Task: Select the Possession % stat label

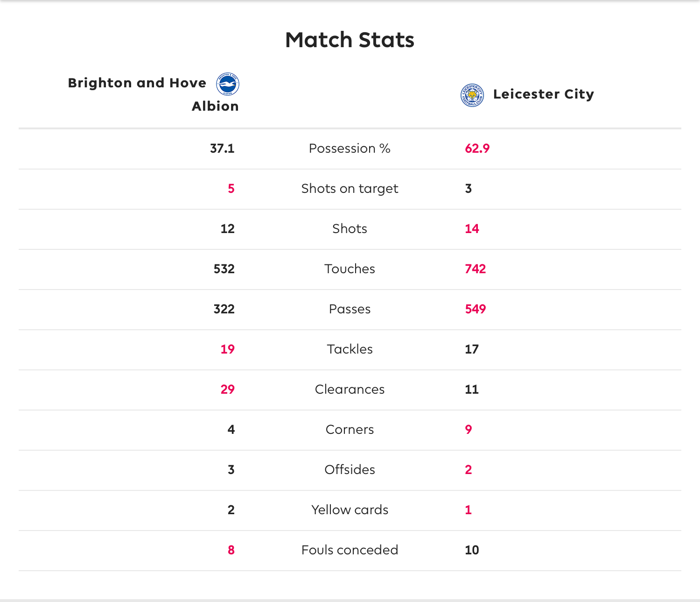Action: point(350,149)
